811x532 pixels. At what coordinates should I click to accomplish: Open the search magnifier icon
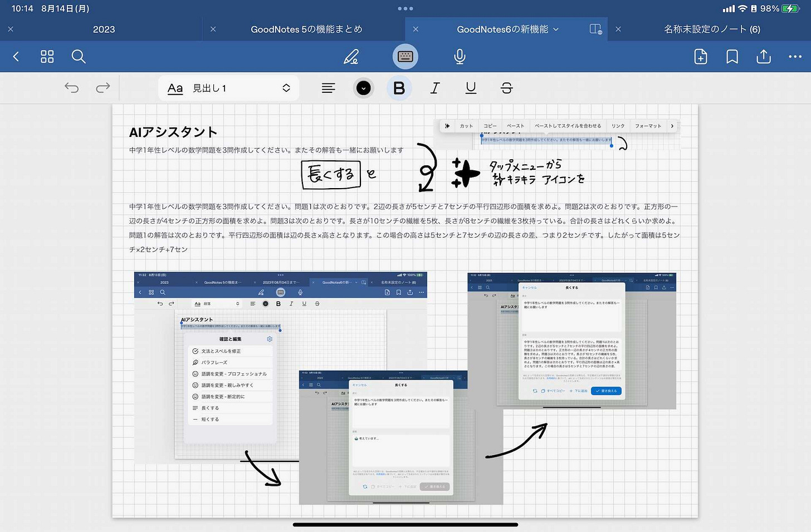pos(79,56)
